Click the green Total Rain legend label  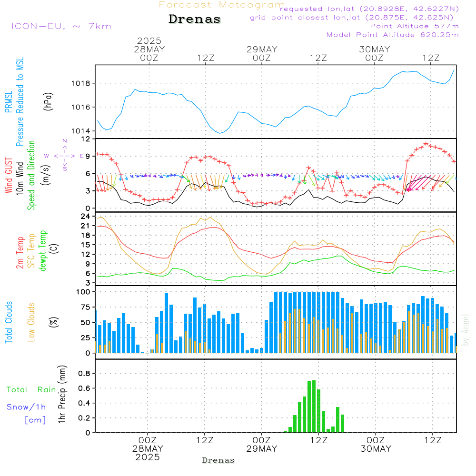[x=31, y=390]
